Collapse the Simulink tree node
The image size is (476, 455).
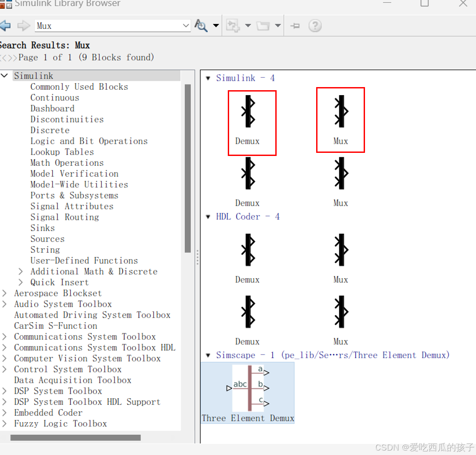point(4,76)
